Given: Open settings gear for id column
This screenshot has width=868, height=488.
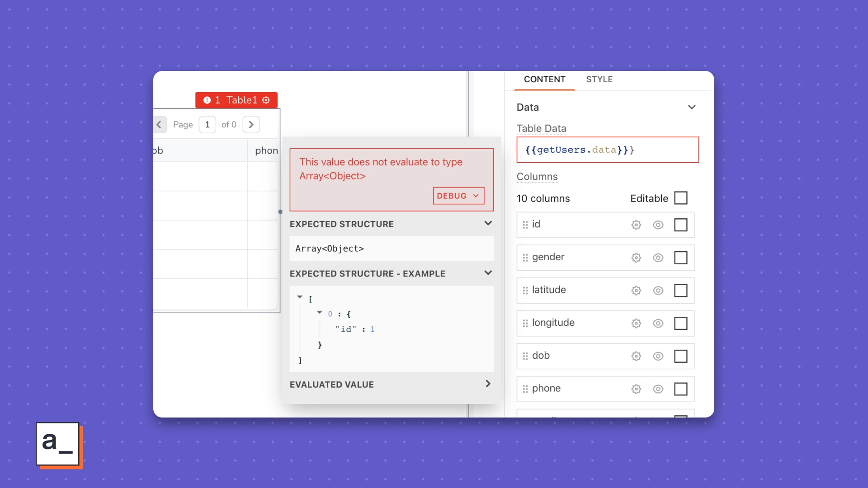Looking at the screenshot, I should pyautogui.click(x=636, y=225).
